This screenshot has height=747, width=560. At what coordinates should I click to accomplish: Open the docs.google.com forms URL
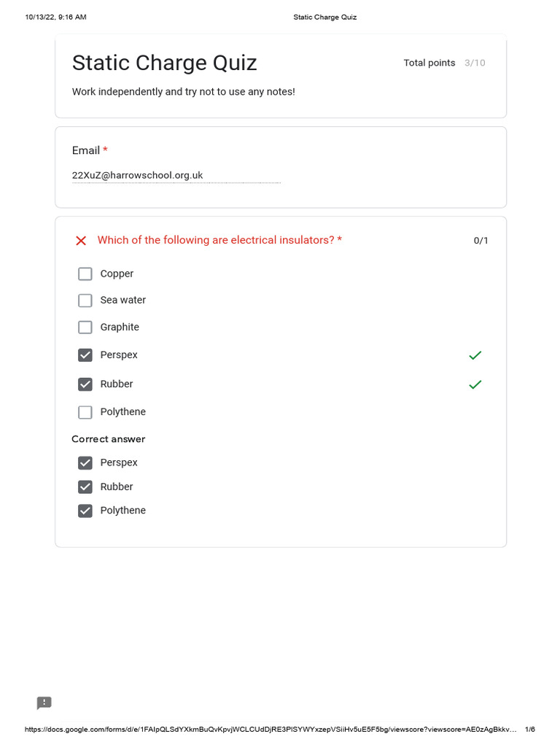(271, 729)
